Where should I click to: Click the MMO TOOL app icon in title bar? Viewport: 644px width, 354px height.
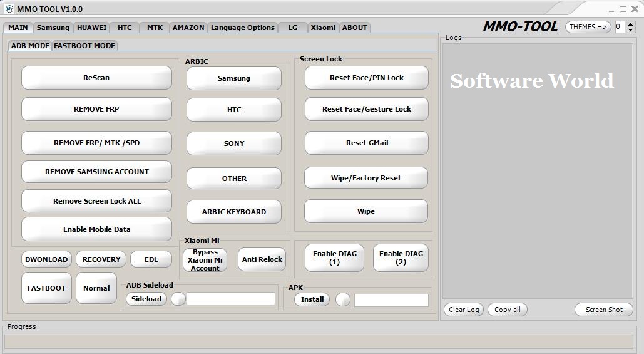9,9
